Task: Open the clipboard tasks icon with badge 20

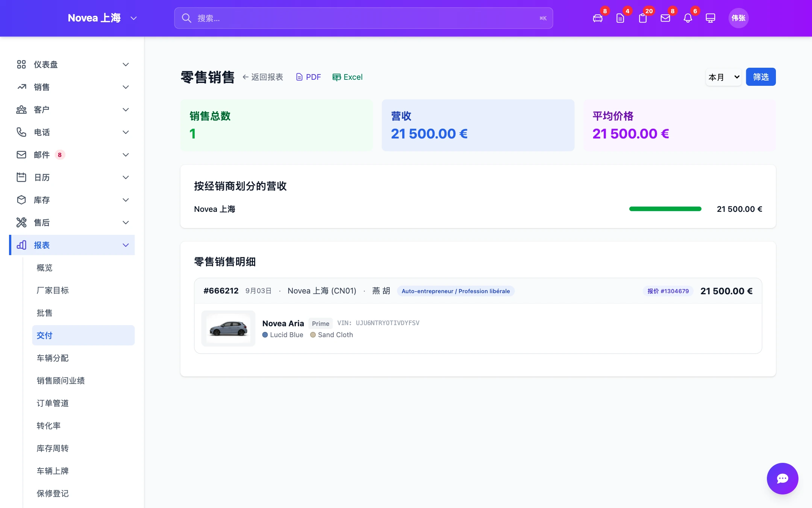Action: (x=642, y=18)
